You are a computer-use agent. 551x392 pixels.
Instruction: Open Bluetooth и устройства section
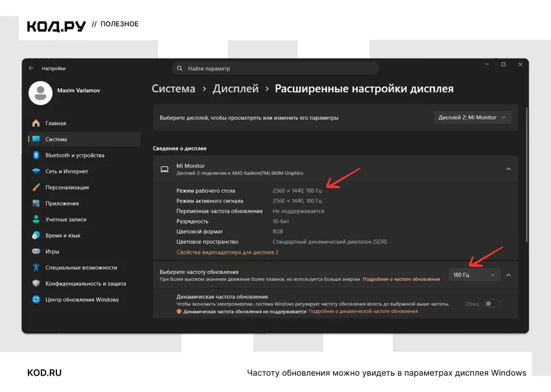point(84,156)
